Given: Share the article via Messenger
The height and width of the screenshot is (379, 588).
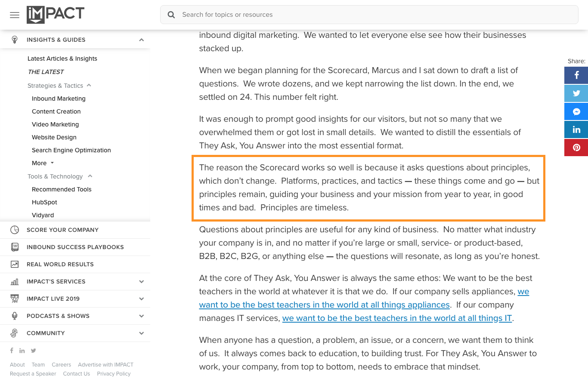Looking at the screenshot, I should point(576,111).
